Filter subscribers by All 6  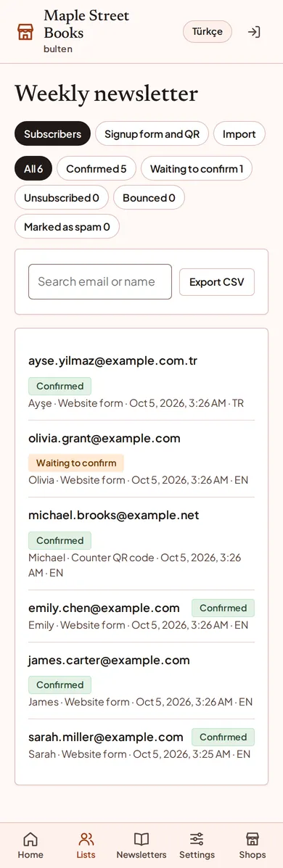(33, 168)
